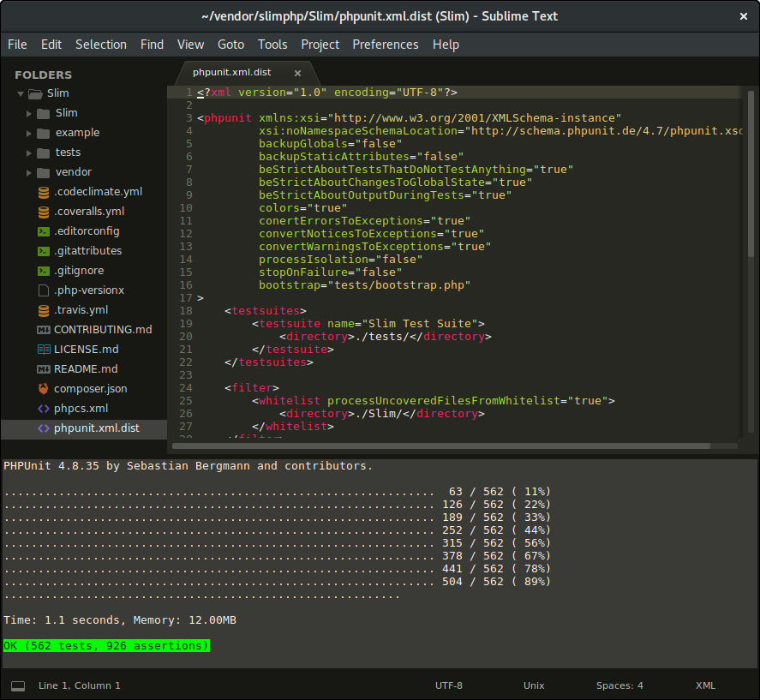760x700 pixels.
Task: Click the editor vertical scrollbar
Action: pos(751,175)
